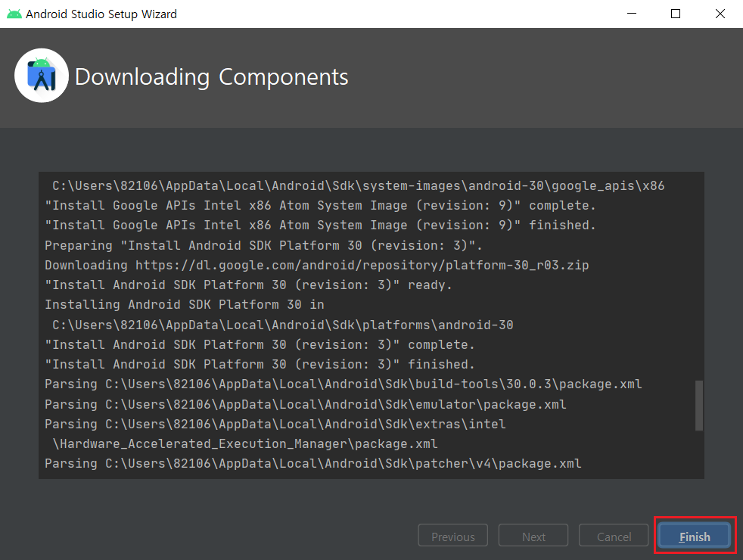Click the Android Studio logo in header
The image size is (743, 560).
[x=42, y=76]
